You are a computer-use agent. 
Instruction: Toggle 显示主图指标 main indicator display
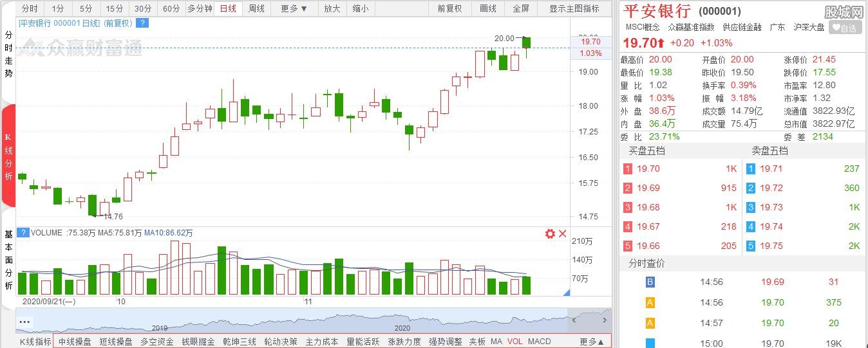pos(574,9)
